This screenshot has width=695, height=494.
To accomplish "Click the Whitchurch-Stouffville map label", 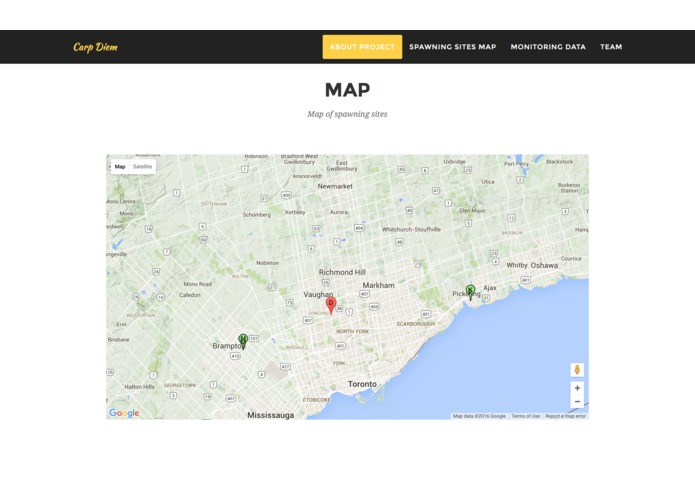I will (411, 229).
